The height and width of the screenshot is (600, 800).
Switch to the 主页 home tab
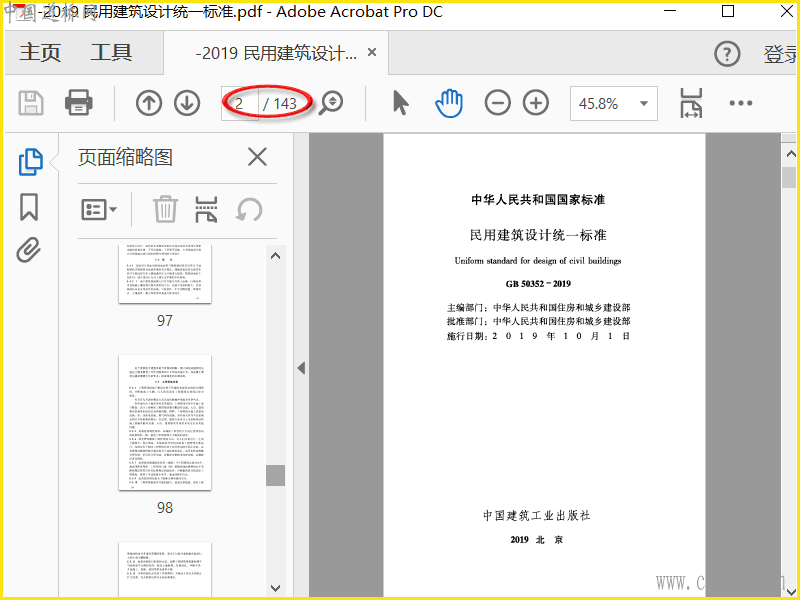(x=40, y=53)
